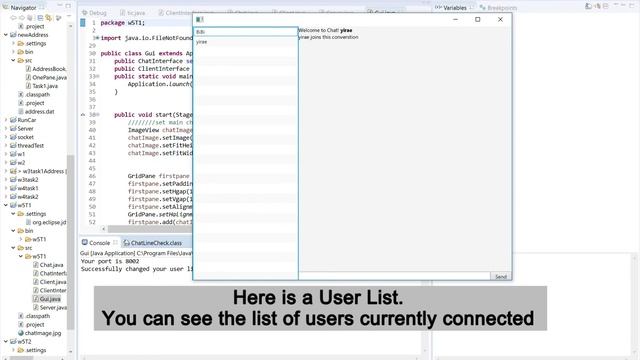Click the override marker at line 38
Image resolution: width=640 pixels, height=360 pixels.
(83, 115)
